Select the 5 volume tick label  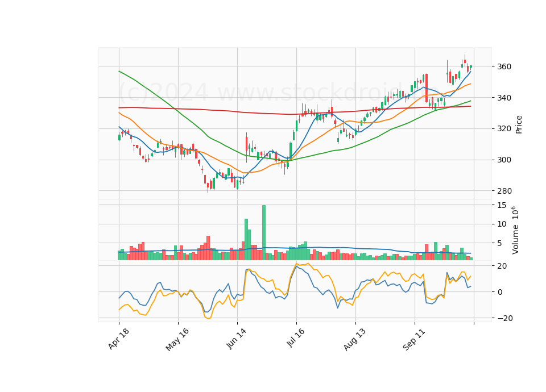pyautogui.click(x=500, y=244)
